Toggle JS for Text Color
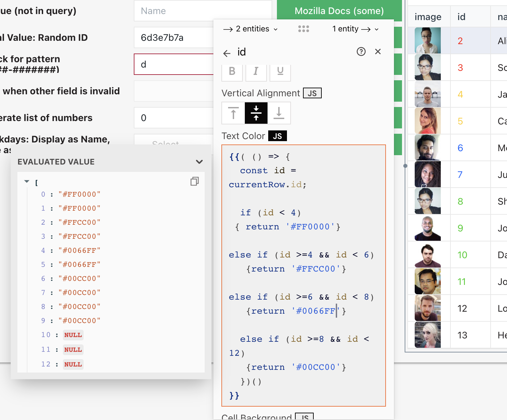Image resolution: width=507 pixels, height=420 pixels. point(277,136)
